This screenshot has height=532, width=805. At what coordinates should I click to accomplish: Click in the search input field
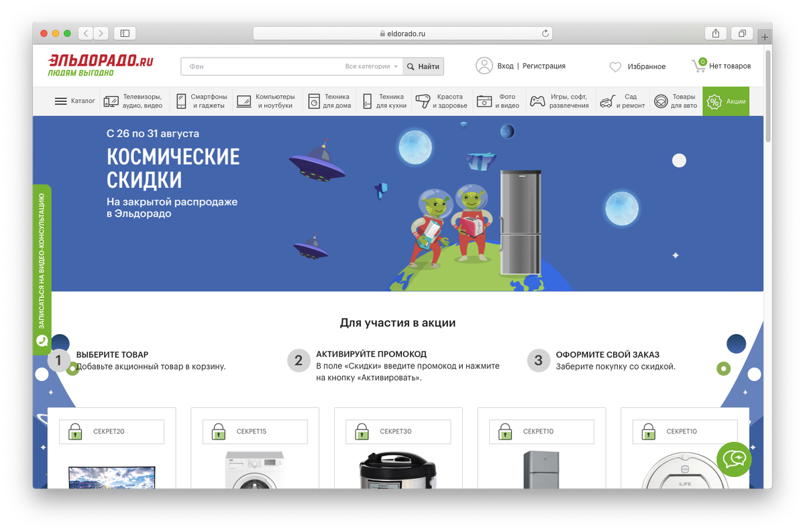click(x=262, y=66)
